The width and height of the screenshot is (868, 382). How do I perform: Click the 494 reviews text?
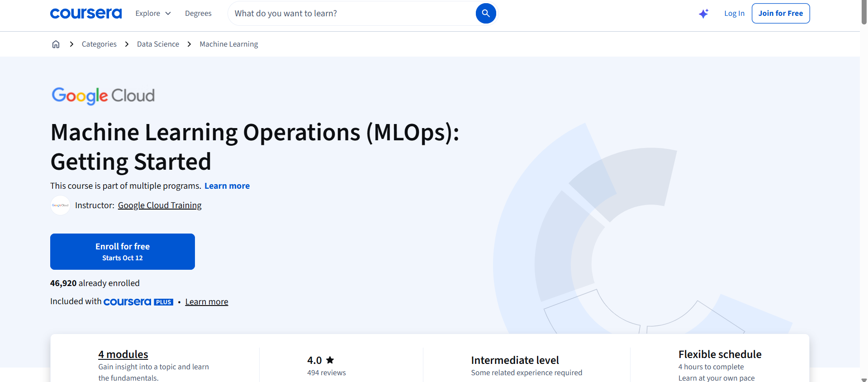tap(327, 373)
